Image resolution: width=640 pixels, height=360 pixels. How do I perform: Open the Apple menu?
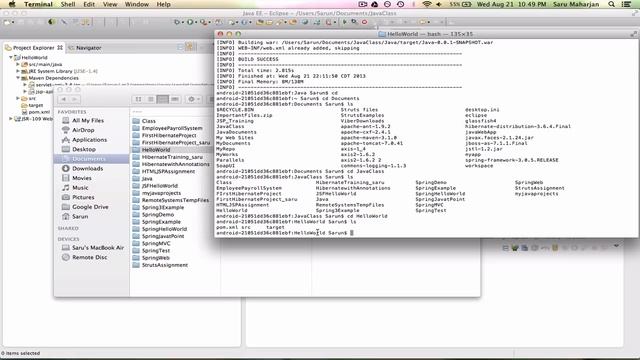click(x=12, y=4)
